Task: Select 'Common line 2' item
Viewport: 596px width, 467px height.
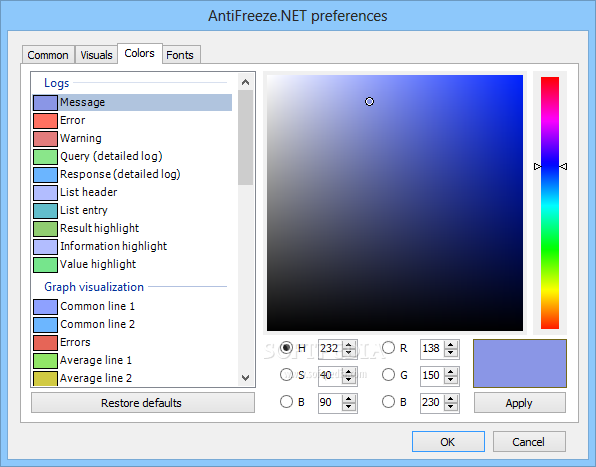Action: [x=98, y=324]
